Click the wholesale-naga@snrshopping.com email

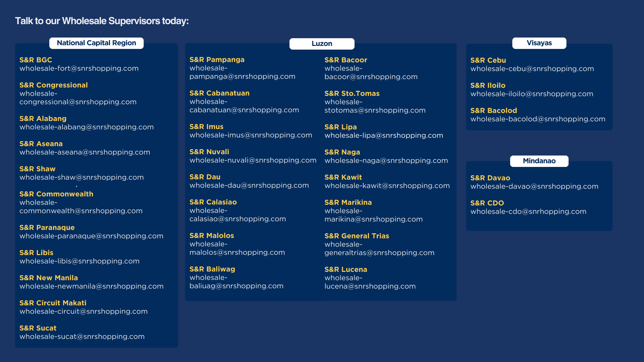click(x=386, y=161)
